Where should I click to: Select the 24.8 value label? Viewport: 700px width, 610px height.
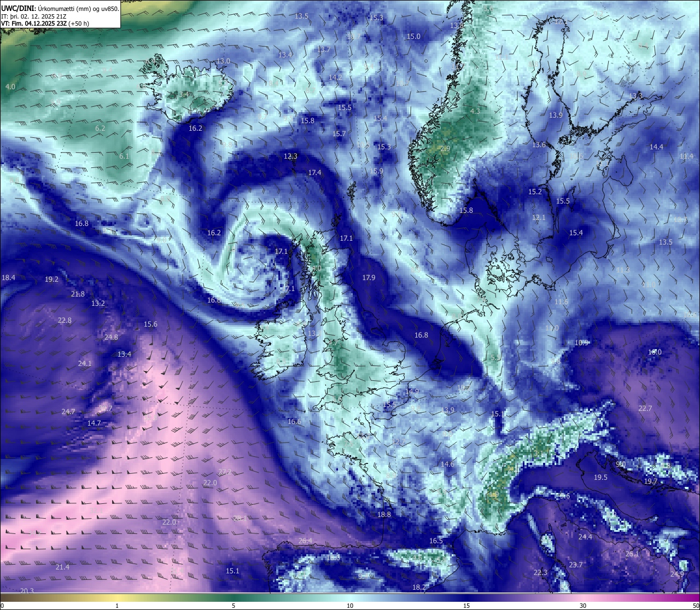click(111, 338)
